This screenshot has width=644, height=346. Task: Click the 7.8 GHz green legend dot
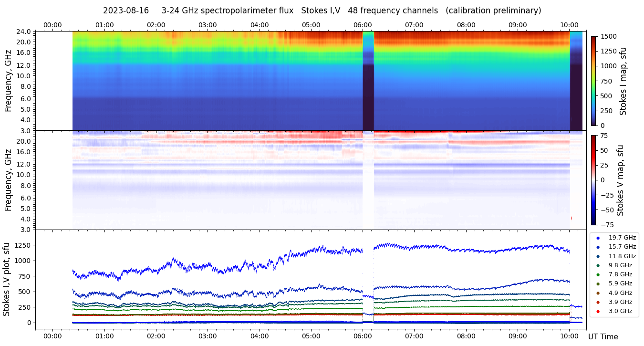point(598,274)
